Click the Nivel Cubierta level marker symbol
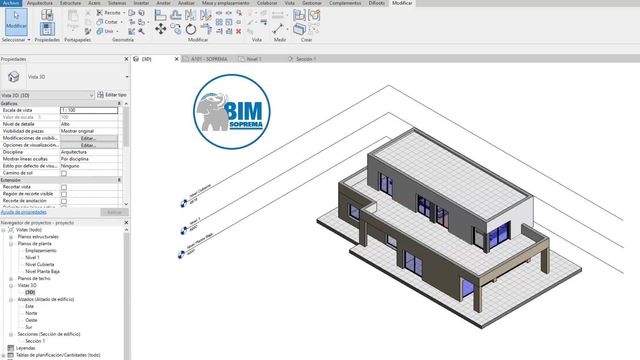This screenshot has height=360, width=640. tap(184, 203)
